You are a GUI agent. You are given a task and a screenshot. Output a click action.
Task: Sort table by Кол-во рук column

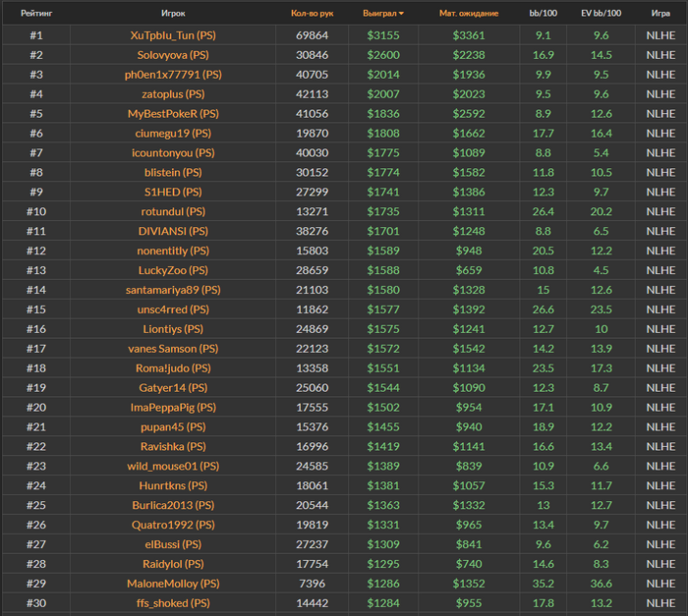pyautogui.click(x=312, y=14)
